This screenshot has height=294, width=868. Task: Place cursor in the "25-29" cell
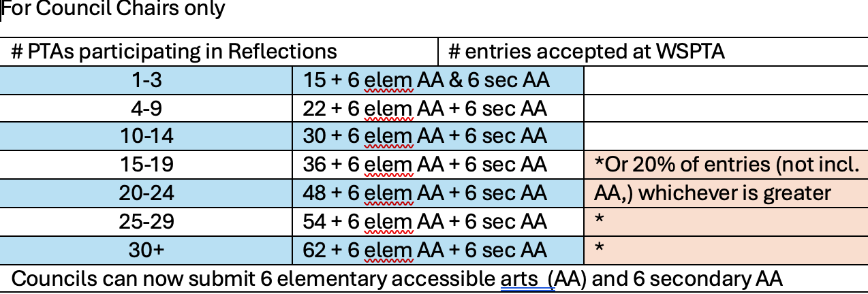(x=146, y=222)
